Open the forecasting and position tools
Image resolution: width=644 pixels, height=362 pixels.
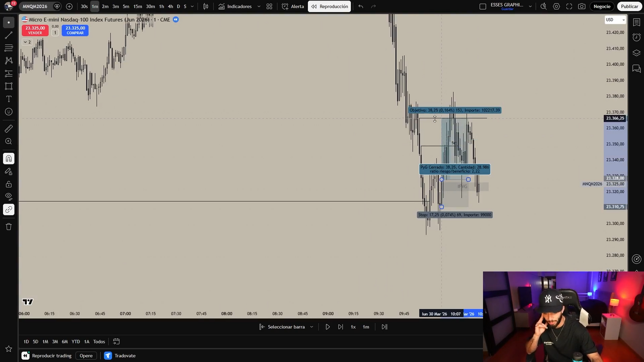coord(8,73)
